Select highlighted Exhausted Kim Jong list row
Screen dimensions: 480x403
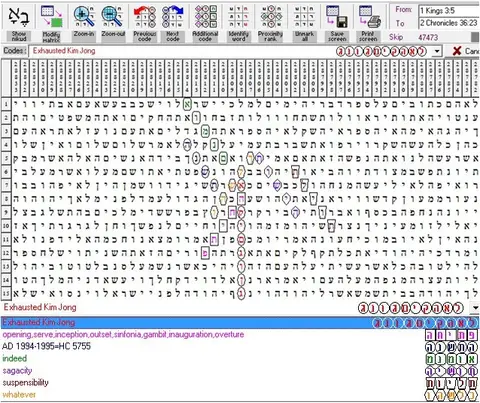pyautogui.click(x=240, y=323)
